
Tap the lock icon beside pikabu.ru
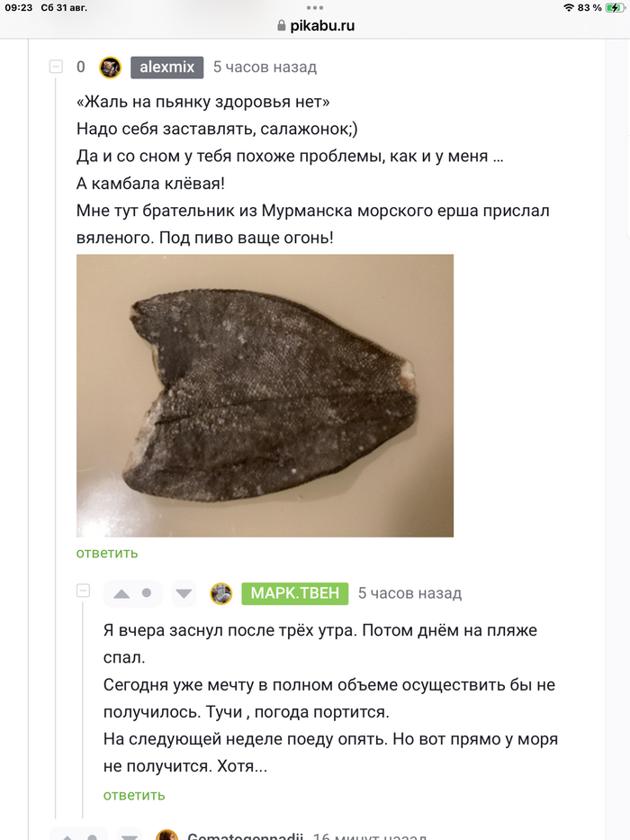click(x=282, y=26)
